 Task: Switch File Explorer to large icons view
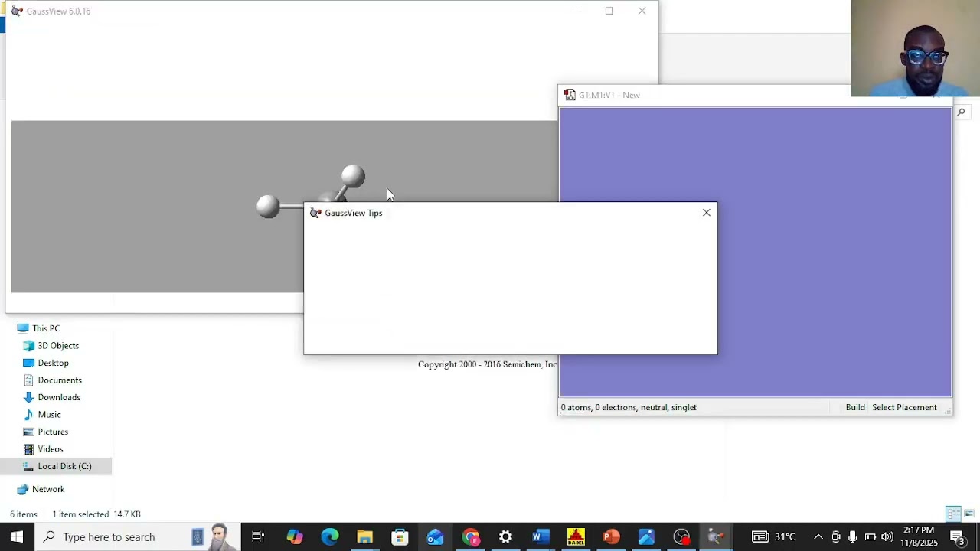click(969, 514)
